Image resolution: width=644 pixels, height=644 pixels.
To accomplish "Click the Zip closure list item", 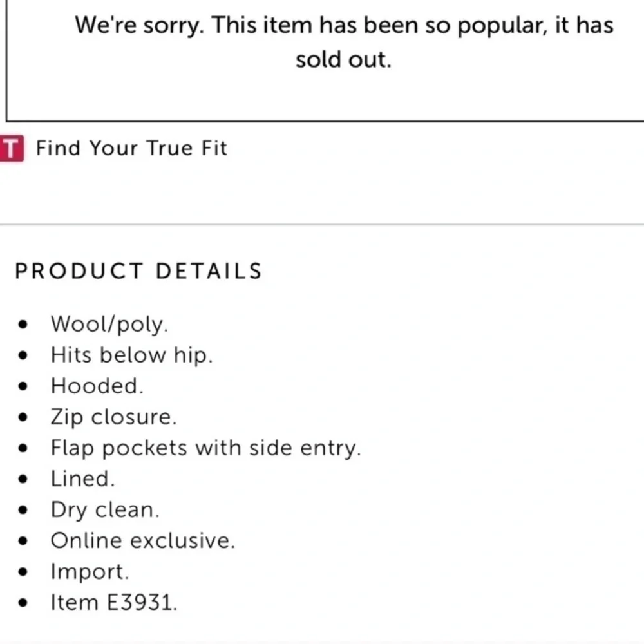I will 114,417.
